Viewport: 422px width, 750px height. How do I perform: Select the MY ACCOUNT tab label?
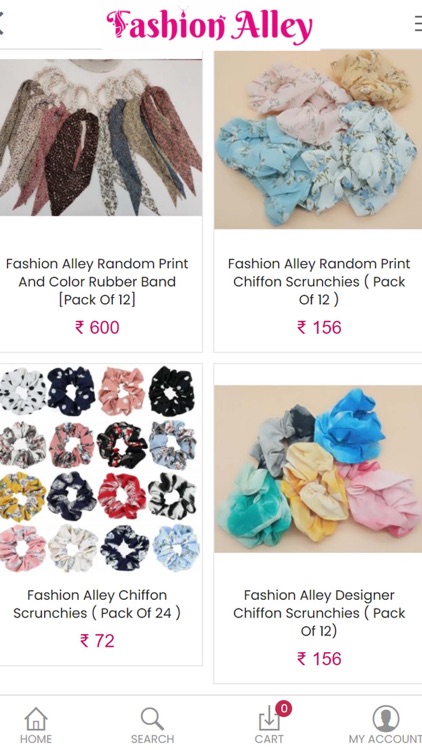[x=385, y=739]
